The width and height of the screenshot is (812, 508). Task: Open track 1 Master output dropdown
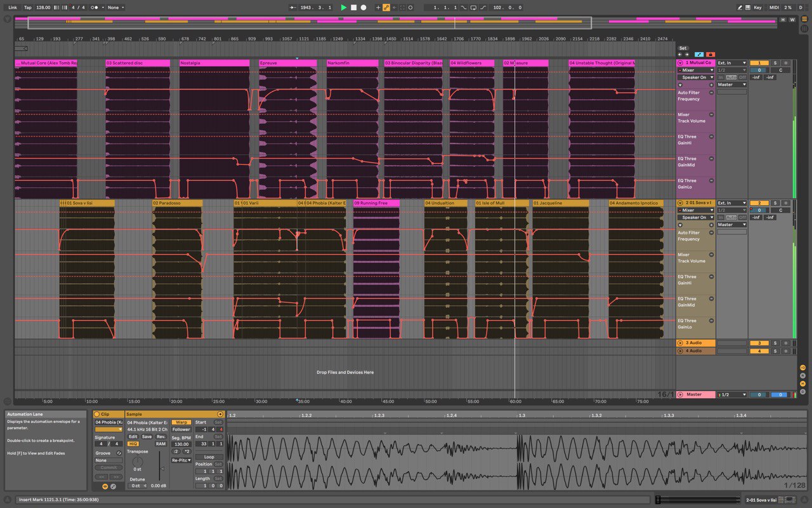pyautogui.click(x=732, y=84)
